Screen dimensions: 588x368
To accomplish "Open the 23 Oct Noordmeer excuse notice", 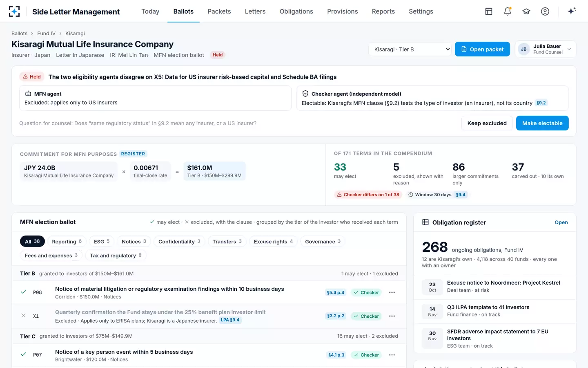I will (495, 287).
